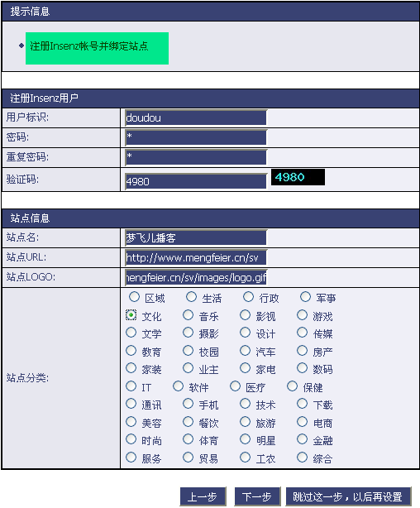Viewport: 420px width, 508px height.
Task: Select the 音乐 category radio button
Action: pyautogui.click(x=189, y=315)
